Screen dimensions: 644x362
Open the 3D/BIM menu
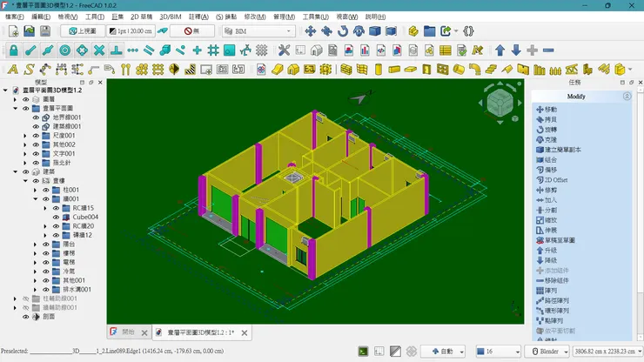coord(171,17)
